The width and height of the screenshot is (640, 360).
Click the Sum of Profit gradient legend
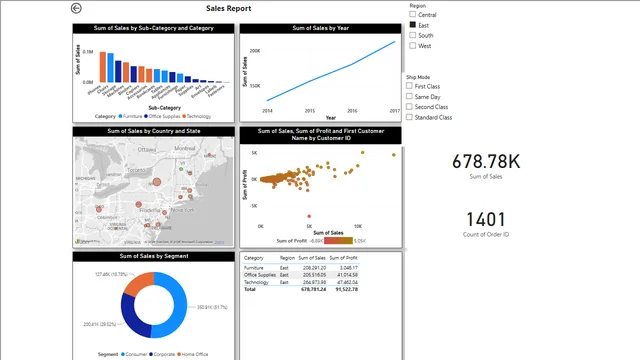(x=338, y=241)
